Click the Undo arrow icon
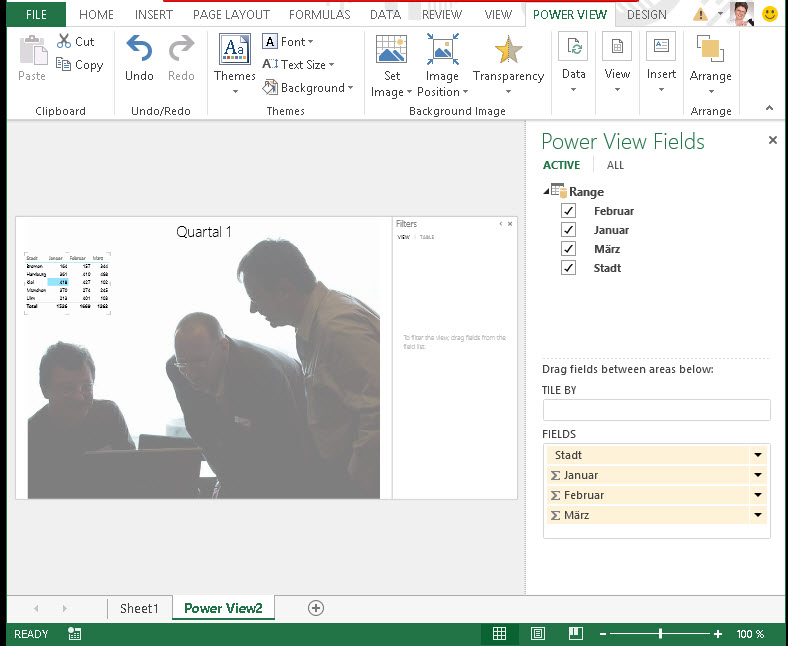This screenshot has height=646, width=788. coord(139,49)
